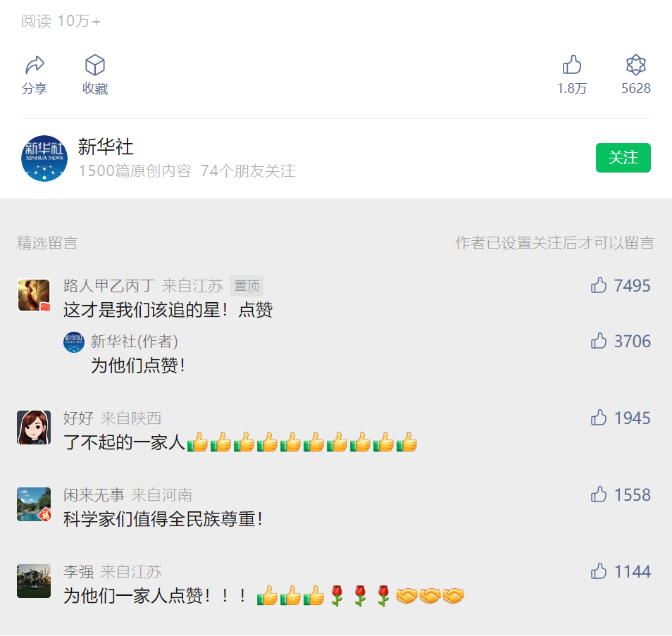Image resolution: width=672 pixels, height=636 pixels.
Task: Click the 在看 flower icon showing 5628
Action: [636, 65]
